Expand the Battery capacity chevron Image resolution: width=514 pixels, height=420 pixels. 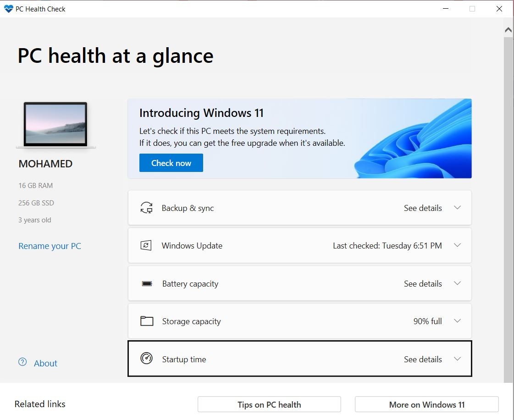pos(457,283)
